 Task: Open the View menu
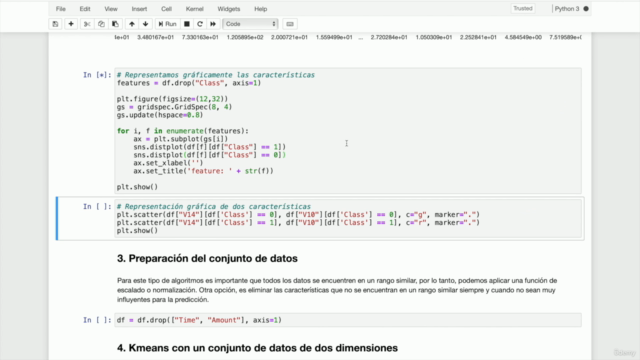[x=111, y=9]
